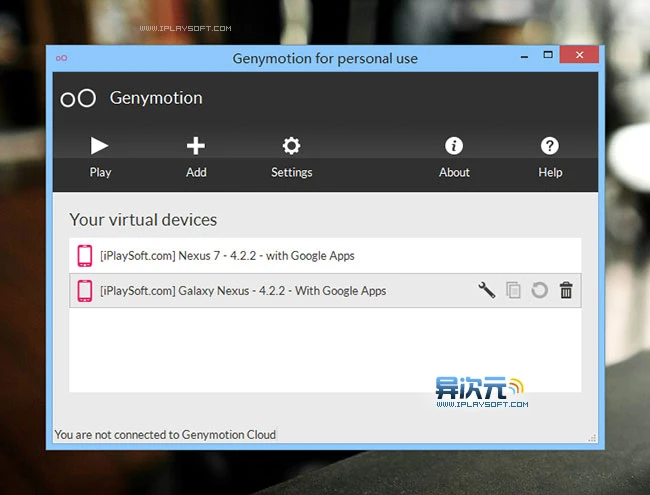Add a new virtual device
The height and width of the screenshot is (495, 650).
coord(196,157)
